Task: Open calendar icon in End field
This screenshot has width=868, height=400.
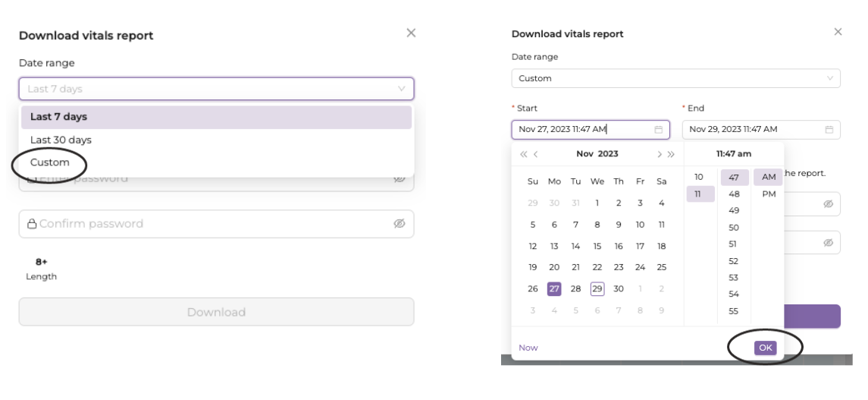Action: click(829, 130)
